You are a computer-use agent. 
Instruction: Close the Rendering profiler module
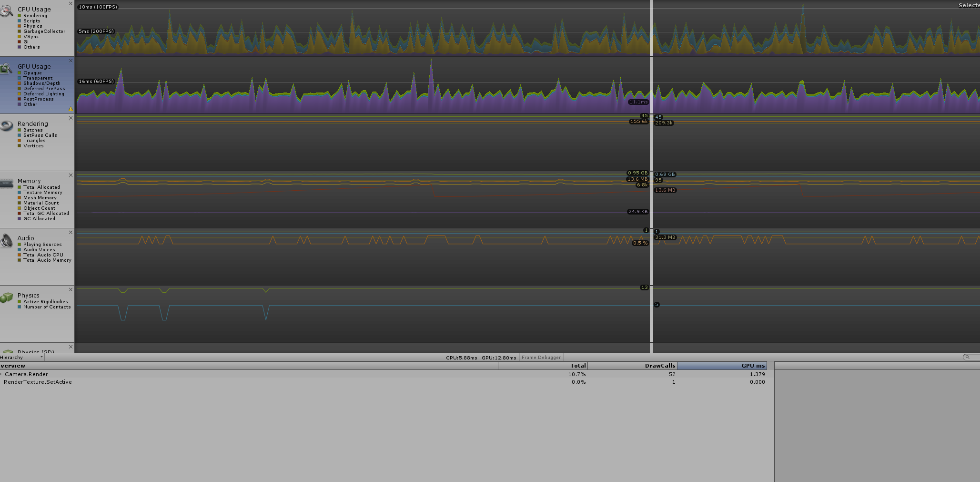[71, 118]
